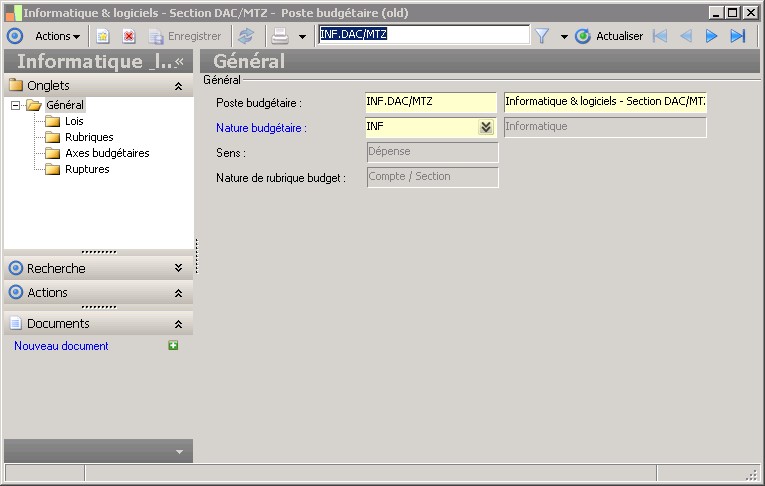Click the blue circle icon beside Actions in toolbar
The image size is (765, 486).
click(15, 36)
